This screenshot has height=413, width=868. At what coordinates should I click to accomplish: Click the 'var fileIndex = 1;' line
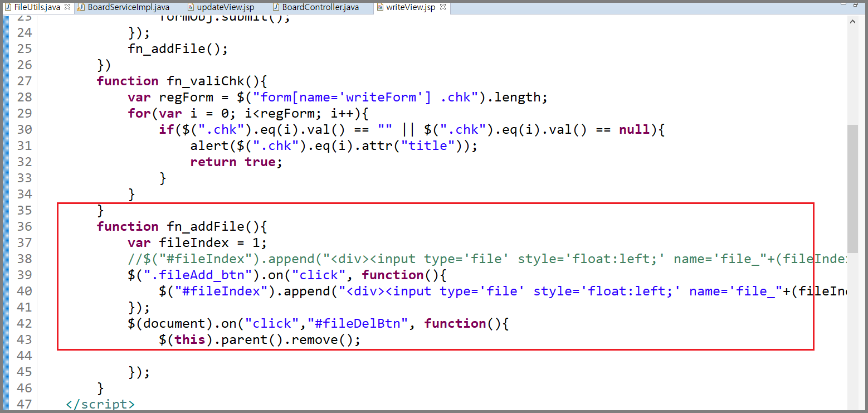click(197, 242)
